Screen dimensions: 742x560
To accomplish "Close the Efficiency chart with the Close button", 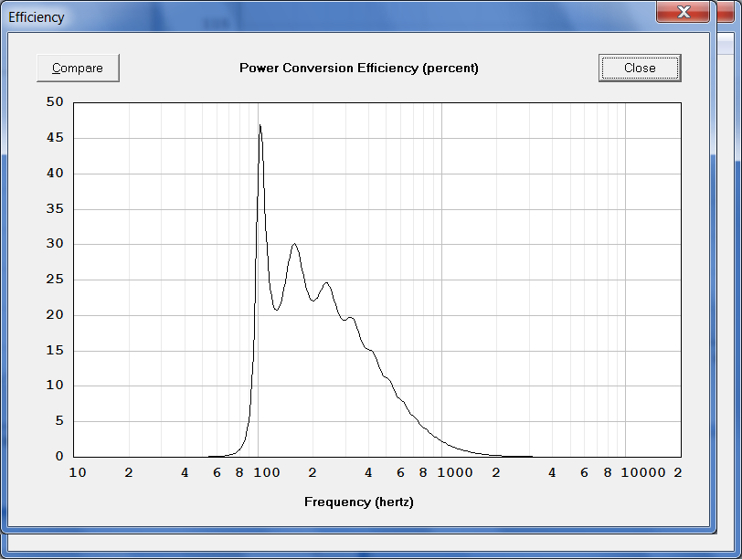I will [x=640, y=69].
